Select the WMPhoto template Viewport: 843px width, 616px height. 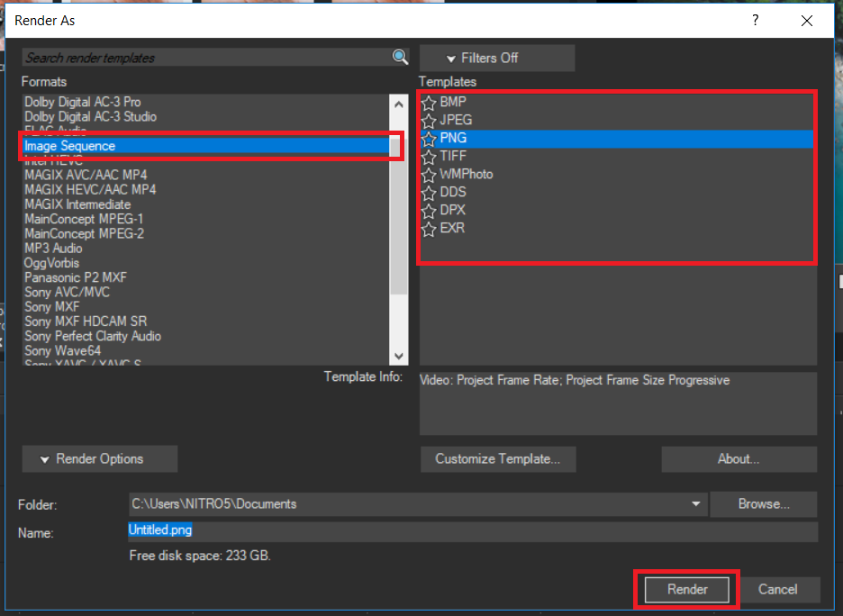coord(617,175)
